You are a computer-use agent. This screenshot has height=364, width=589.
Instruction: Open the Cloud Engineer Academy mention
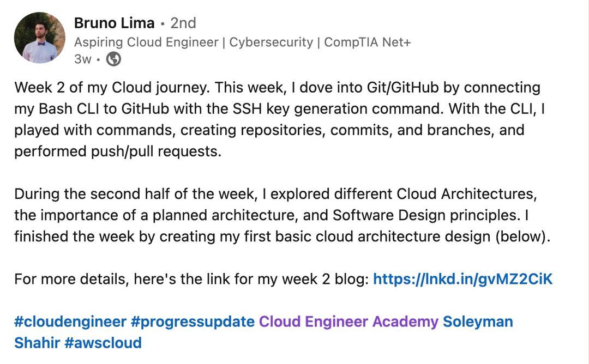click(x=348, y=322)
